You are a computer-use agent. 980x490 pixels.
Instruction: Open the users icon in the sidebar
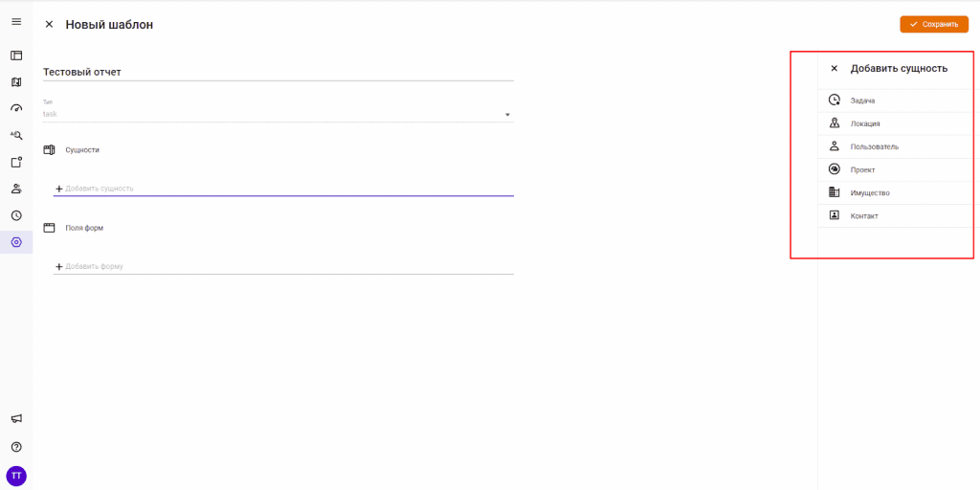click(16, 189)
